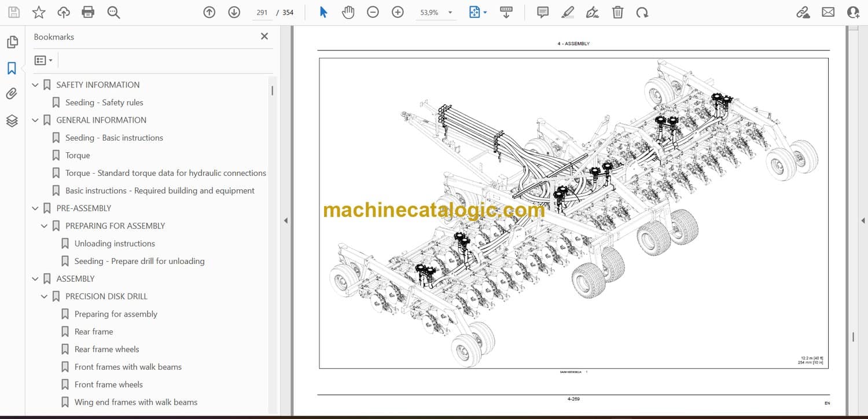Select the Hand pan tool

348,12
